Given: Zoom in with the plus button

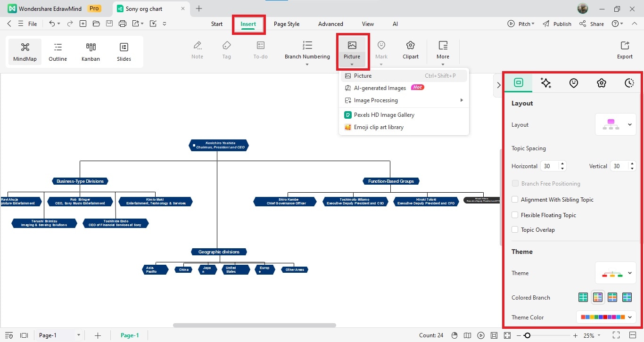Looking at the screenshot, I should pos(575,335).
